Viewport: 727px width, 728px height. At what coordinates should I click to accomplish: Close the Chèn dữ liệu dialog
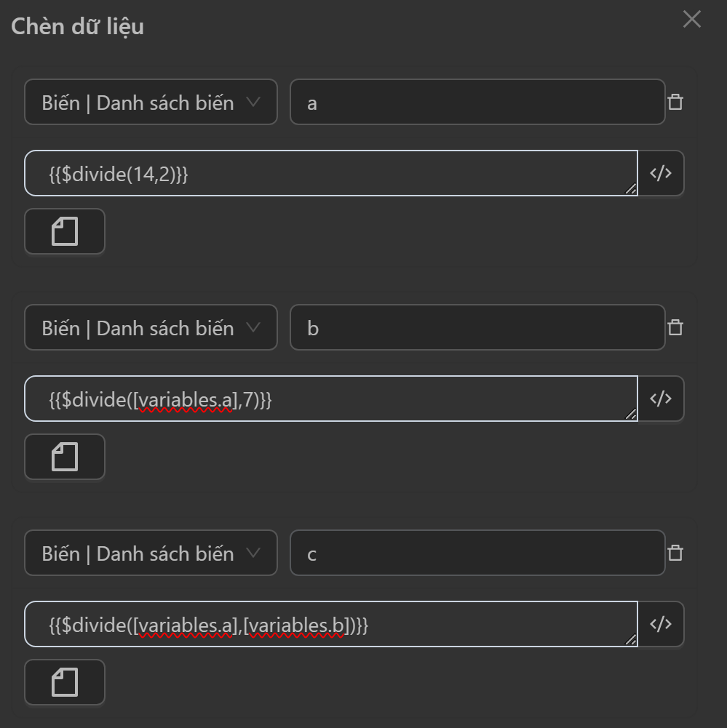(x=691, y=20)
